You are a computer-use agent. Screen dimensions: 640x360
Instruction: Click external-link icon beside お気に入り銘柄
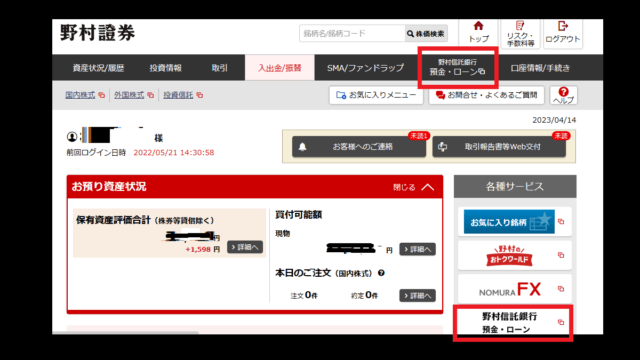coord(561,222)
